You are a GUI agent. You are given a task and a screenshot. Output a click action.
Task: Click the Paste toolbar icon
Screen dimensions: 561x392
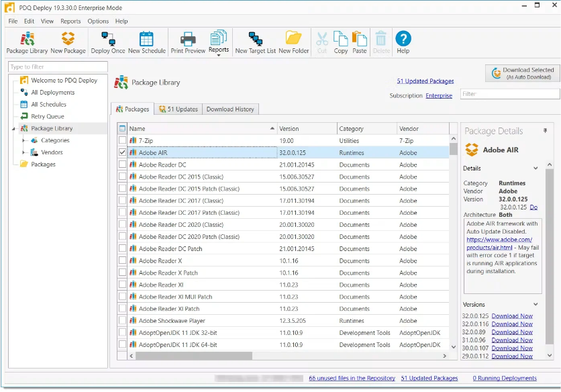[x=360, y=42]
